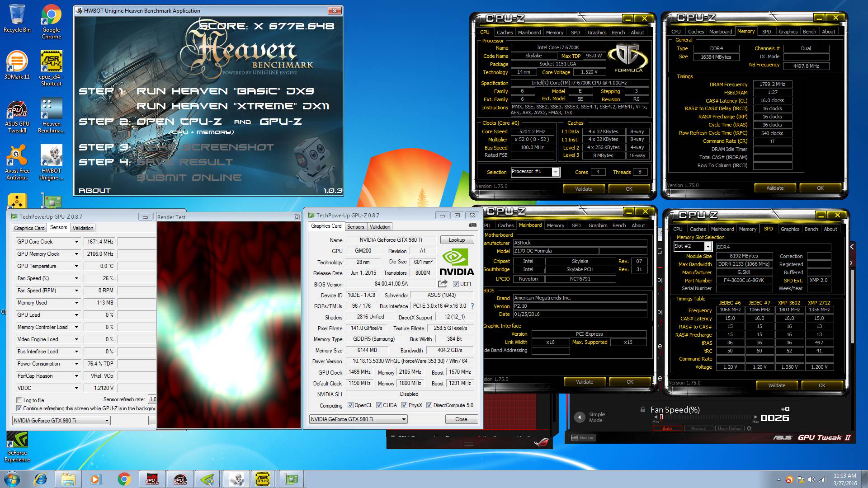Click the 11:13 AM system clock

(x=844, y=476)
